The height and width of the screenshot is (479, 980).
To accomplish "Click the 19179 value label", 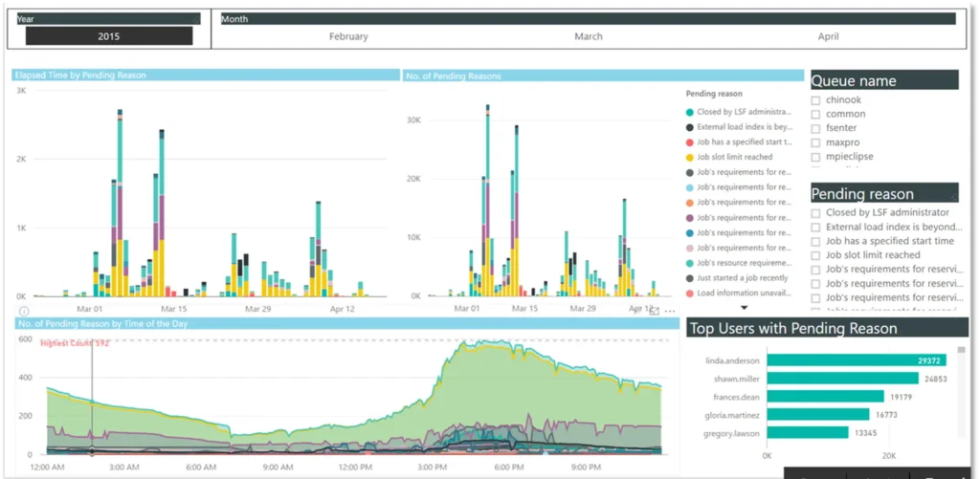I will click(x=903, y=397).
